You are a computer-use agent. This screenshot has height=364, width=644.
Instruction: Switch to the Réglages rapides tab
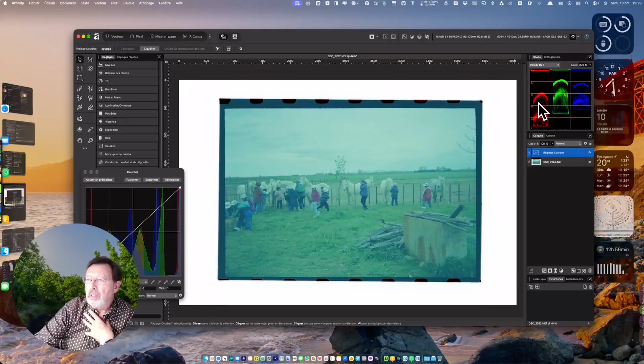tap(127, 57)
